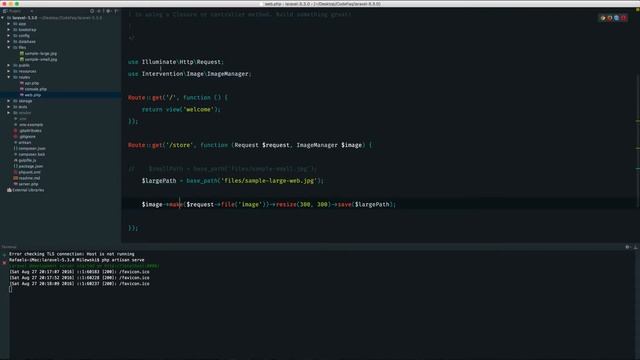Click the git icon beside .gitignore
The width and height of the screenshot is (640, 360).
[16, 137]
